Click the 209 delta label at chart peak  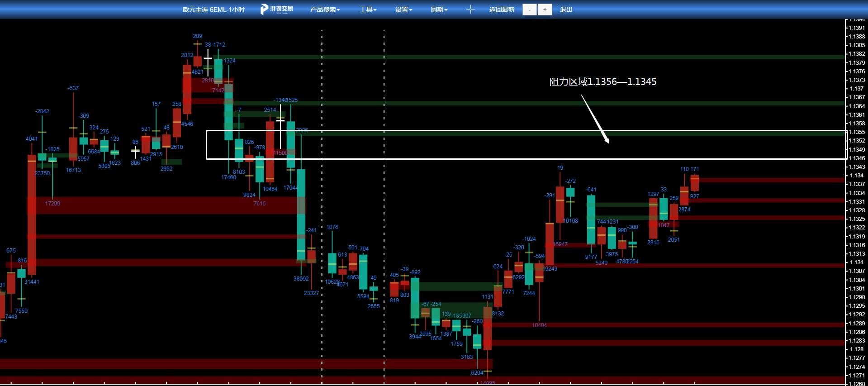pyautogui.click(x=198, y=36)
